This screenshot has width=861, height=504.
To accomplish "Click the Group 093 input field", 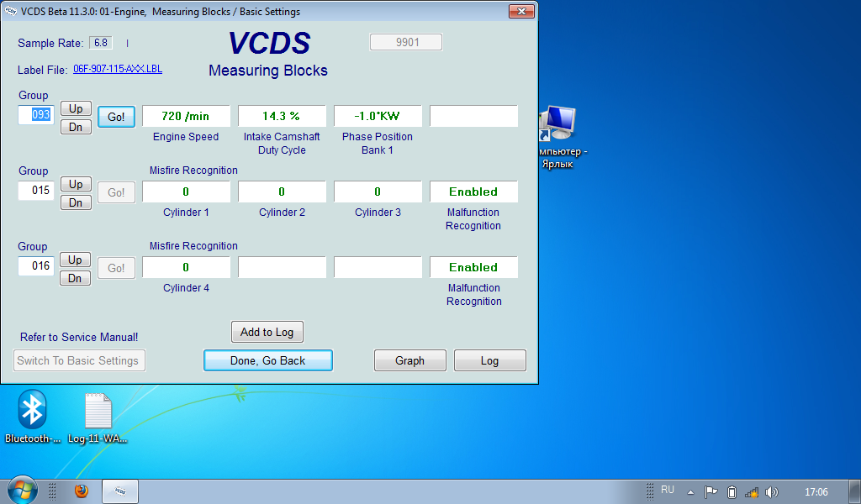I will pyautogui.click(x=36, y=114).
